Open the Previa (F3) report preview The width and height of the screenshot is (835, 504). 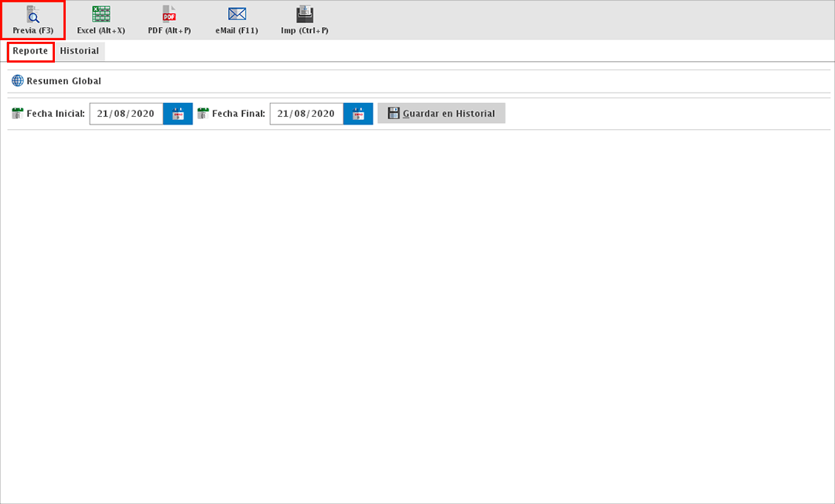point(32,14)
